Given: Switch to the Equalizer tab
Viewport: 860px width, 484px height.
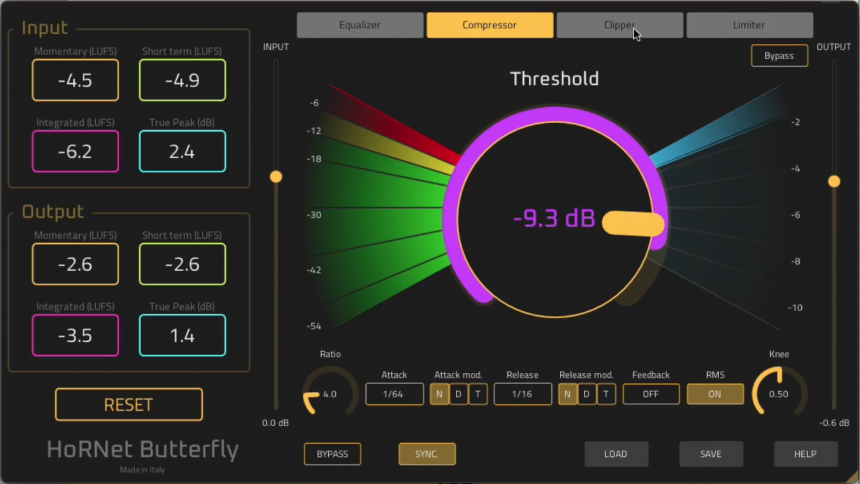Looking at the screenshot, I should coord(360,25).
